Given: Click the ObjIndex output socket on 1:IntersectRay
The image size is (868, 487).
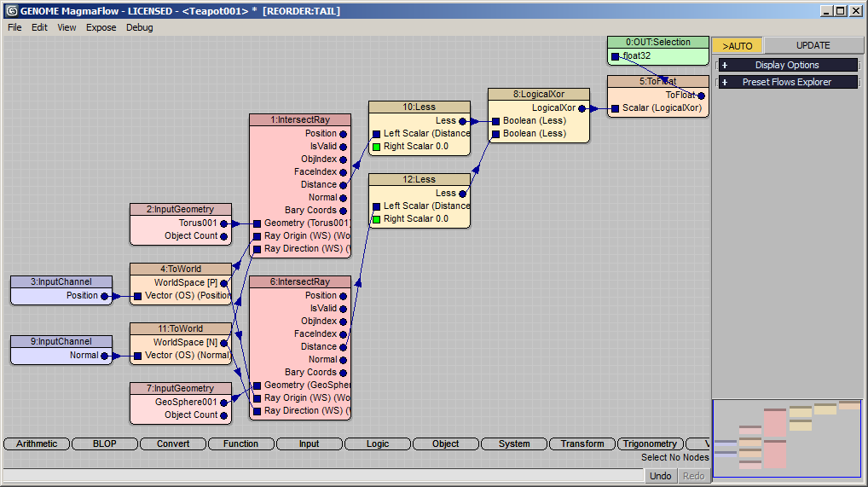Looking at the screenshot, I should 344,159.
